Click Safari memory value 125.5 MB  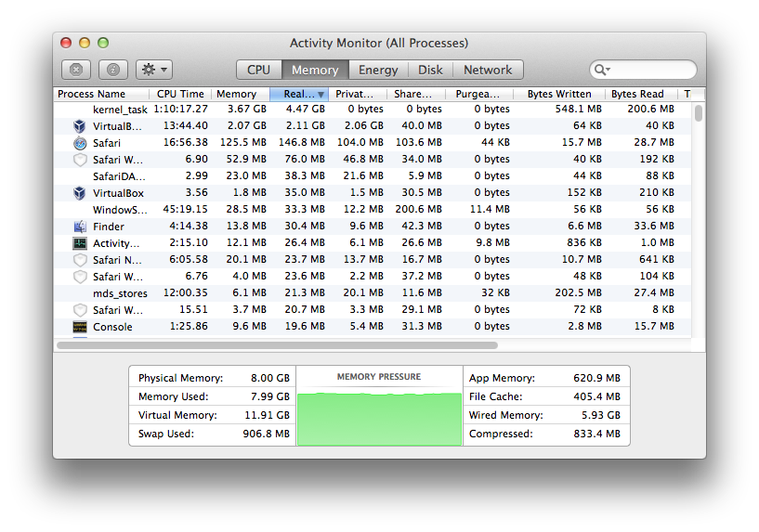click(243, 142)
